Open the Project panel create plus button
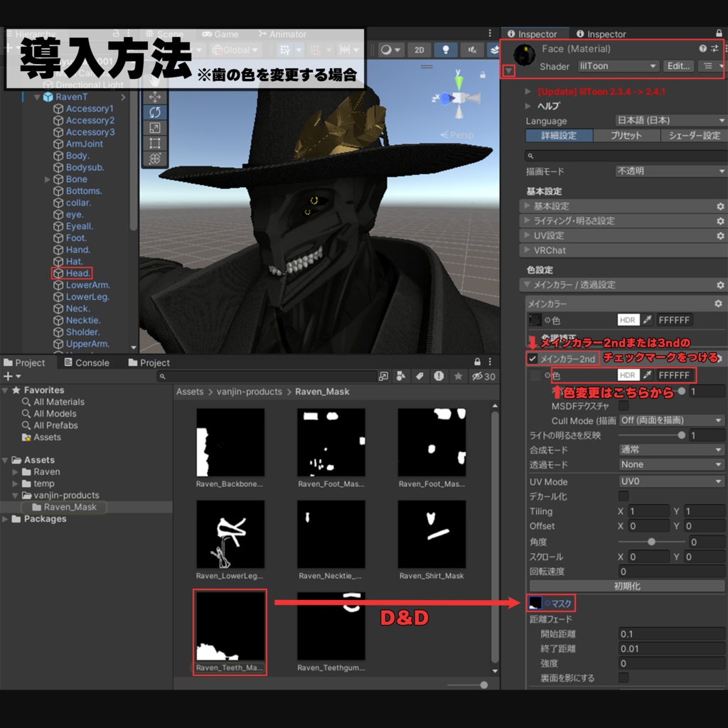The width and height of the screenshot is (728, 728). click(11, 376)
